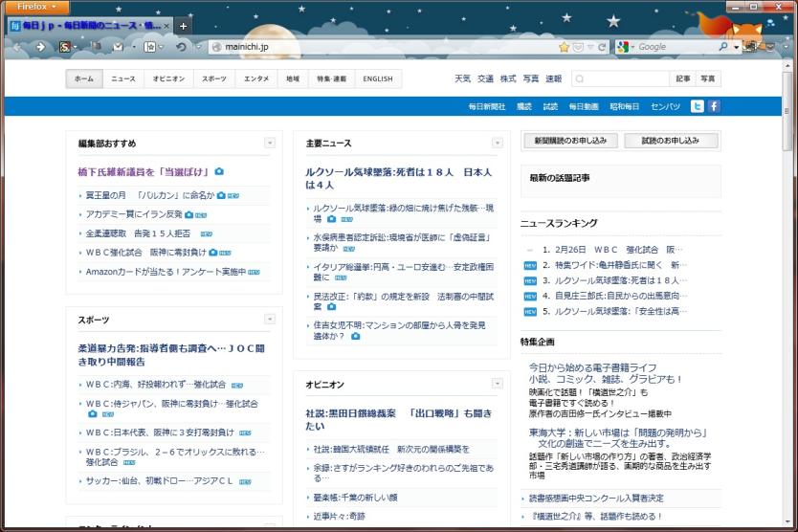The height and width of the screenshot is (532, 798).
Task: Open 社説:韓国大統領就任 新次元の関係構築を
Action: click(x=391, y=449)
